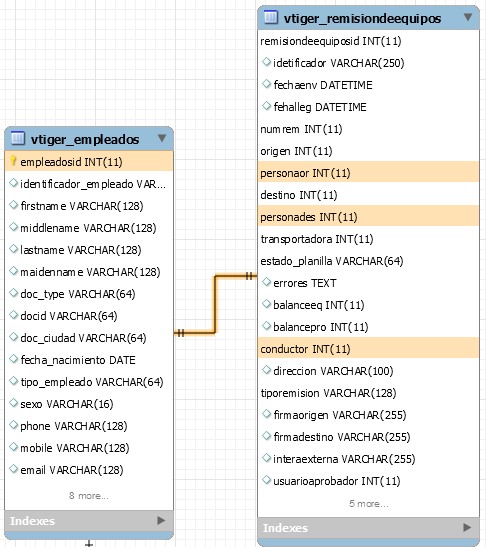The width and height of the screenshot is (486, 547).
Task: Click diamond icon beside tipo_empleado
Action: point(14,381)
